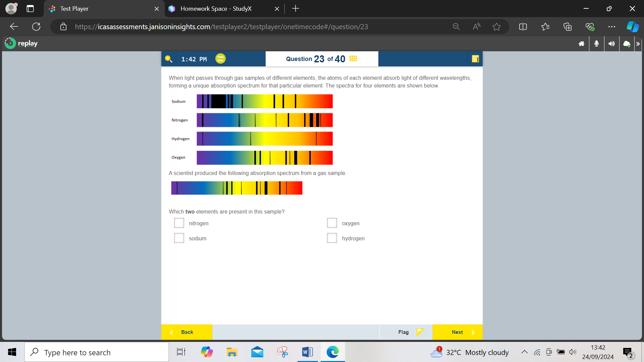This screenshot has height=362, width=644.
Task: Click the browser back arrow
Action: (x=14, y=26)
